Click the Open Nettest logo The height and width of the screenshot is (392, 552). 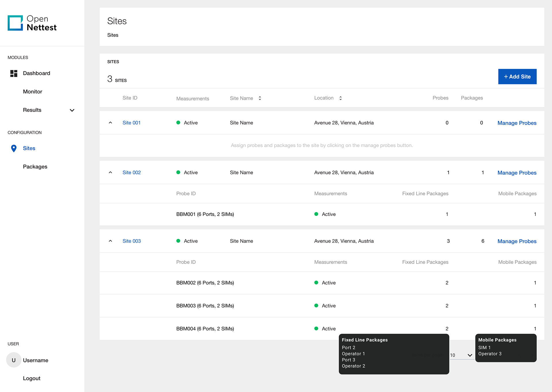32,23
